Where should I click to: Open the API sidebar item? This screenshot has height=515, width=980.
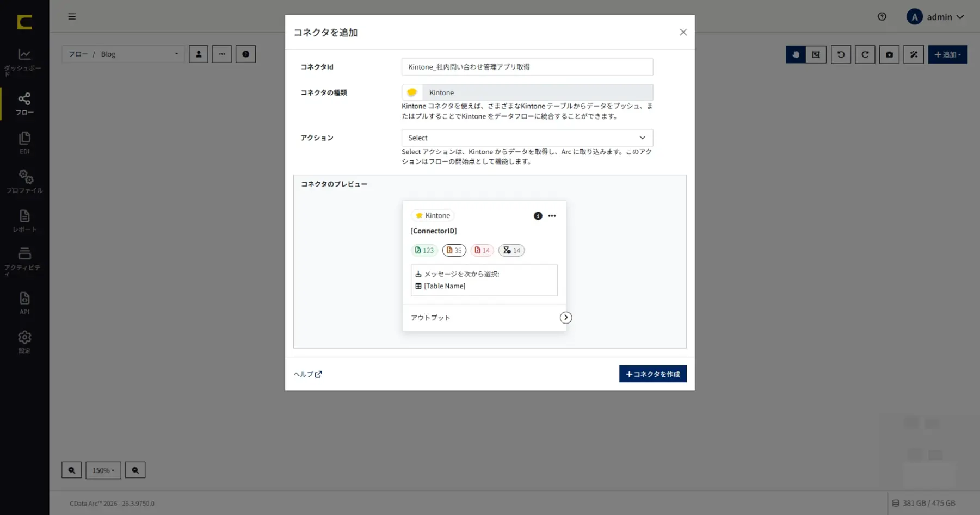(24, 303)
